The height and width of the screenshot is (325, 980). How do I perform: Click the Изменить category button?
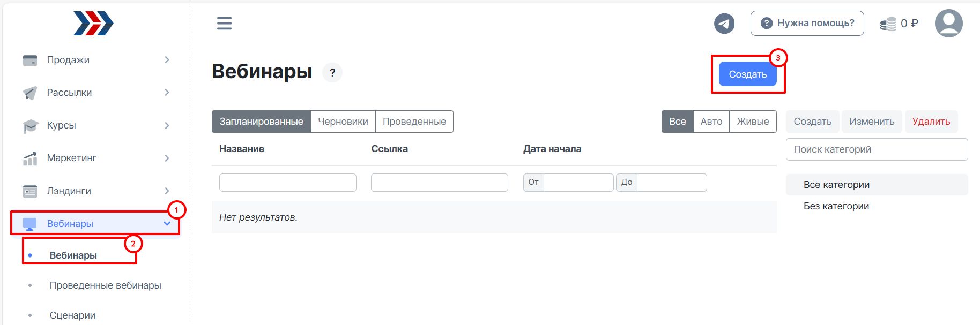(872, 122)
